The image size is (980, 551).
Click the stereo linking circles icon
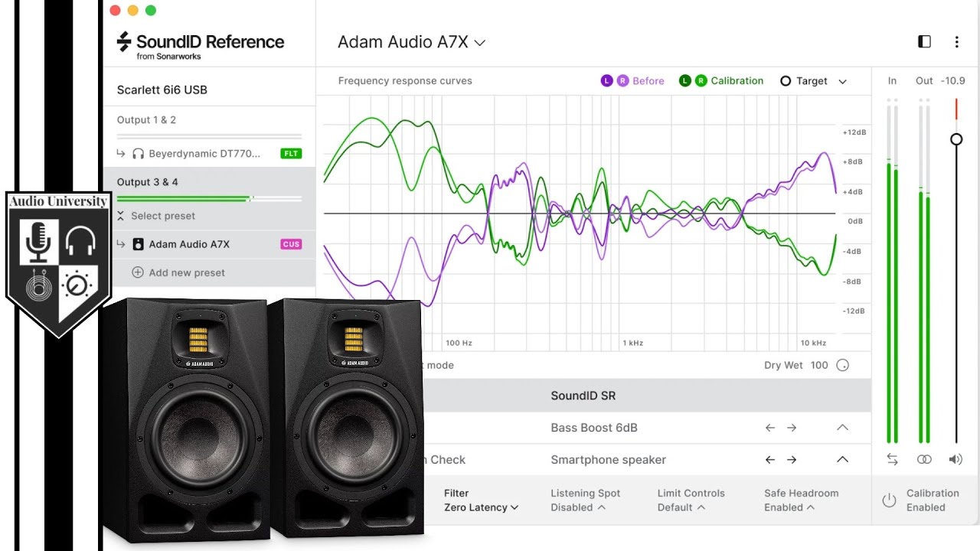tap(924, 459)
